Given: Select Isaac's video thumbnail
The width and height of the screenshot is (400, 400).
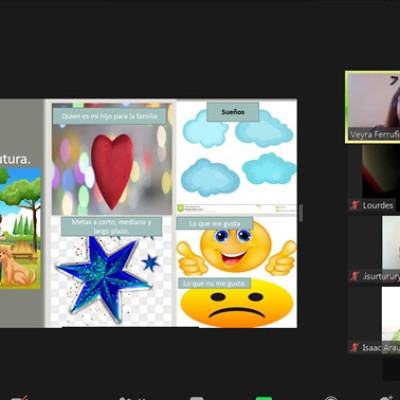Looking at the screenshot, I should point(374,320).
